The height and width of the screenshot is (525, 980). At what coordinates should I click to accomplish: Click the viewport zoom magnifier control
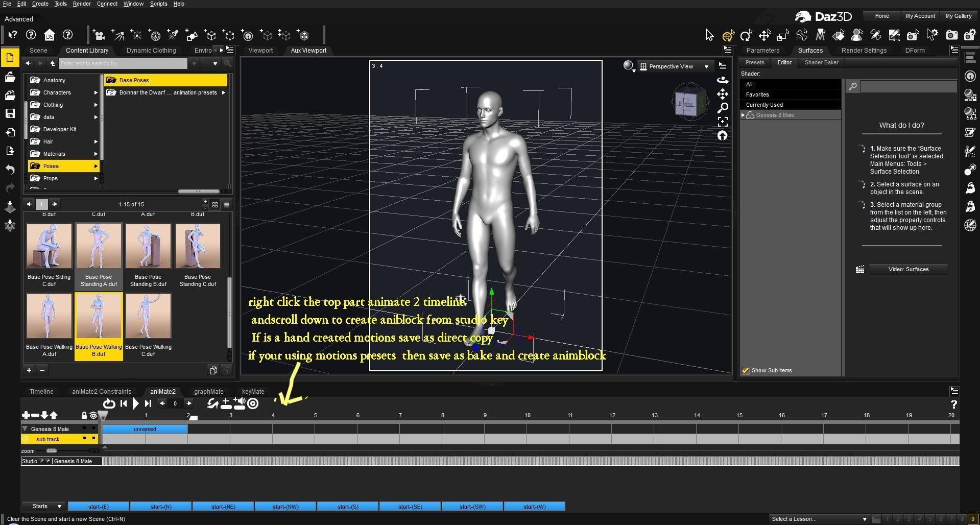(x=722, y=108)
